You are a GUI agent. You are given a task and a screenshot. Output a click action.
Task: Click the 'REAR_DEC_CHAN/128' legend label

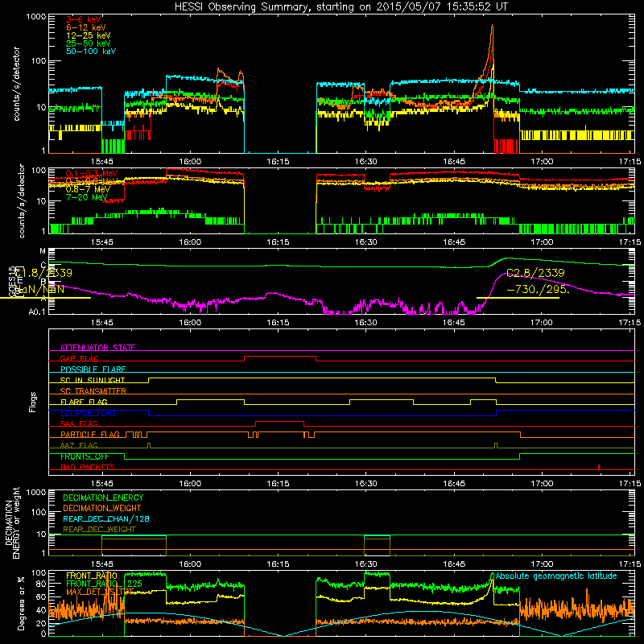(x=106, y=519)
